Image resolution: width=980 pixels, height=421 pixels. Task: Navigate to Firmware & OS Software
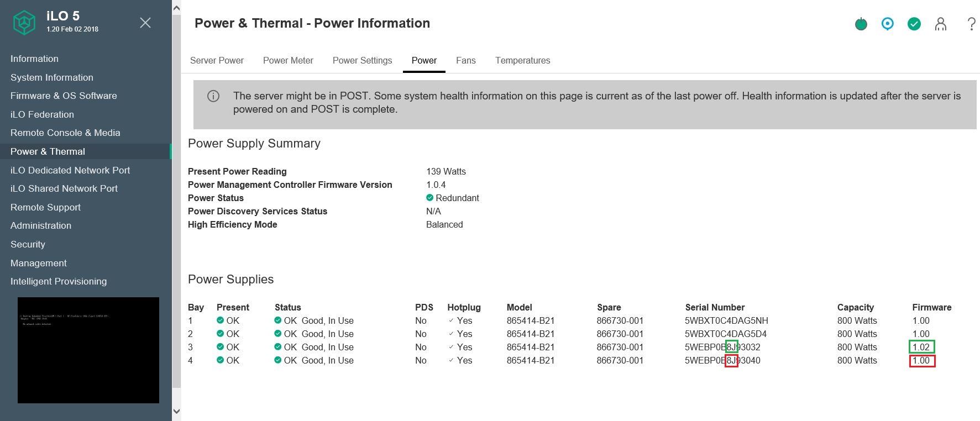coord(64,96)
